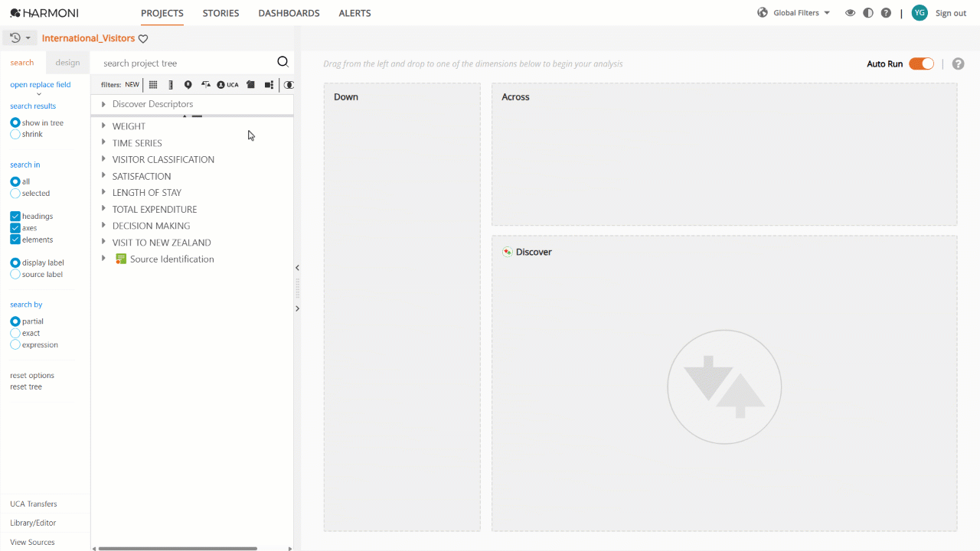Select exact search radio
980x551 pixels.
pyautogui.click(x=15, y=333)
